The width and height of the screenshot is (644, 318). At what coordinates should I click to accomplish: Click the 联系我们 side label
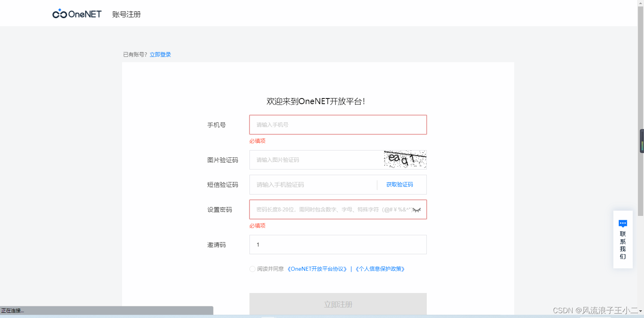623,245
